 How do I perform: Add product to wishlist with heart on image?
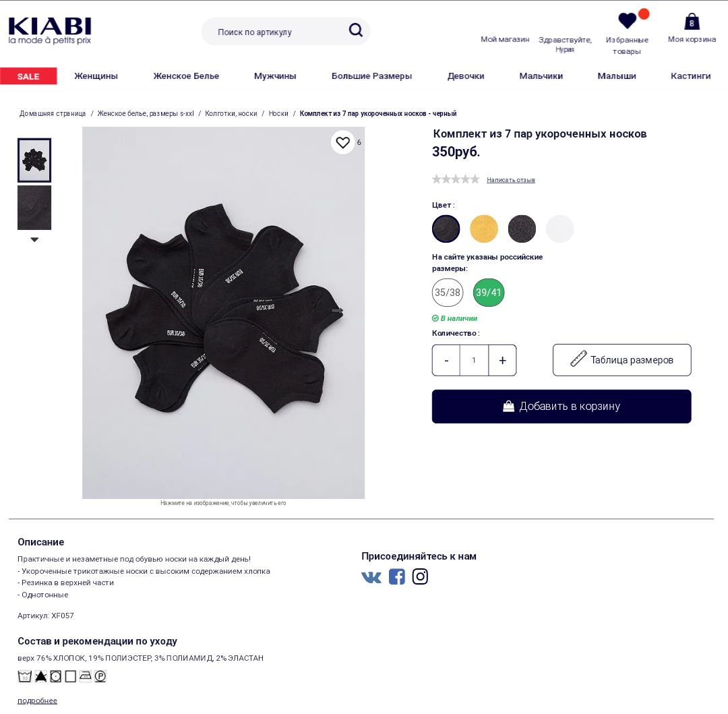coord(342,142)
